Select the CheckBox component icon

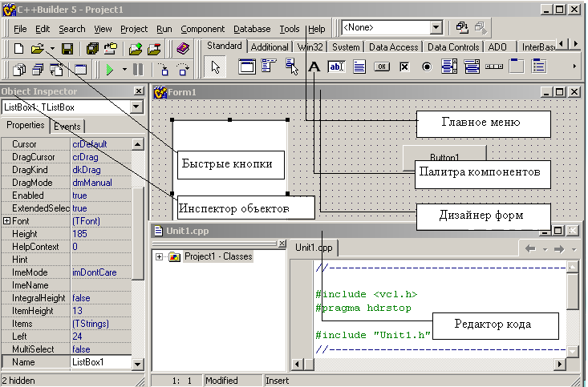(404, 67)
